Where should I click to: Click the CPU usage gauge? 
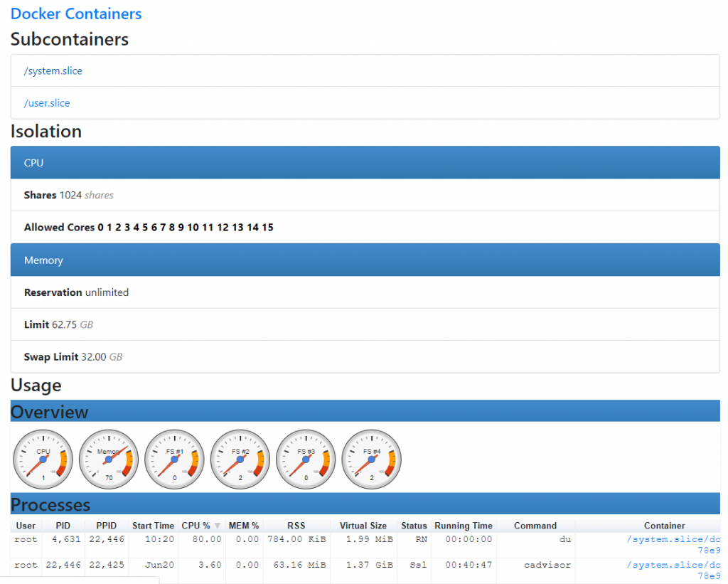[43, 459]
